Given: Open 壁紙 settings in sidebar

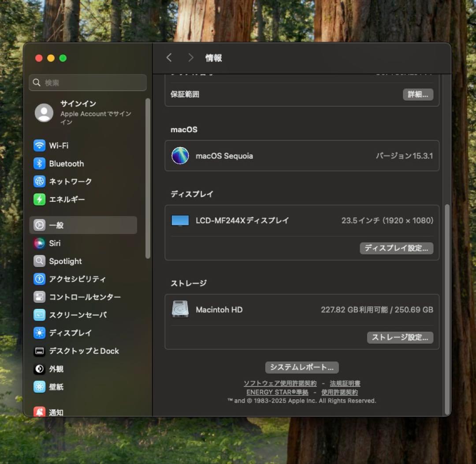Looking at the screenshot, I should [x=56, y=387].
